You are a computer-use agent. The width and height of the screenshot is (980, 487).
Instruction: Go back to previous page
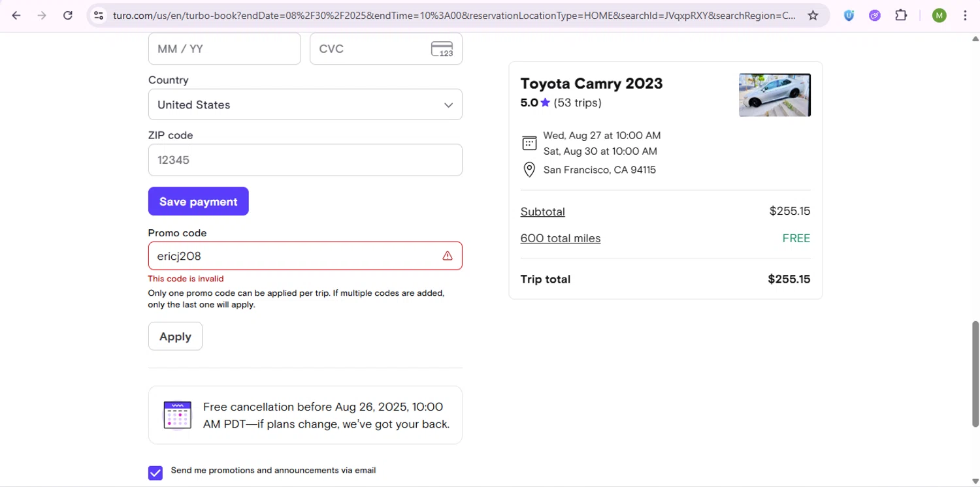coord(16,15)
